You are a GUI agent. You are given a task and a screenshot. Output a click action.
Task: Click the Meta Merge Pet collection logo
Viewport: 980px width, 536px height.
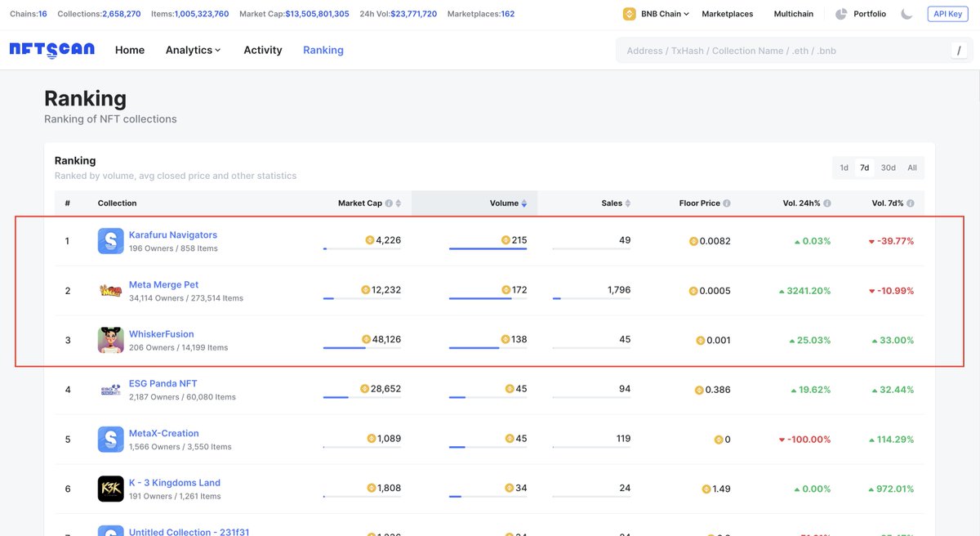click(110, 290)
